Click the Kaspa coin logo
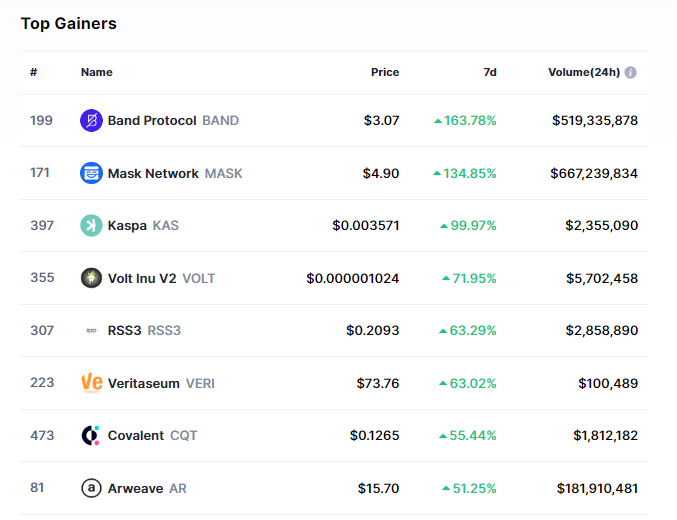This screenshot has width=677, height=520. (x=91, y=226)
